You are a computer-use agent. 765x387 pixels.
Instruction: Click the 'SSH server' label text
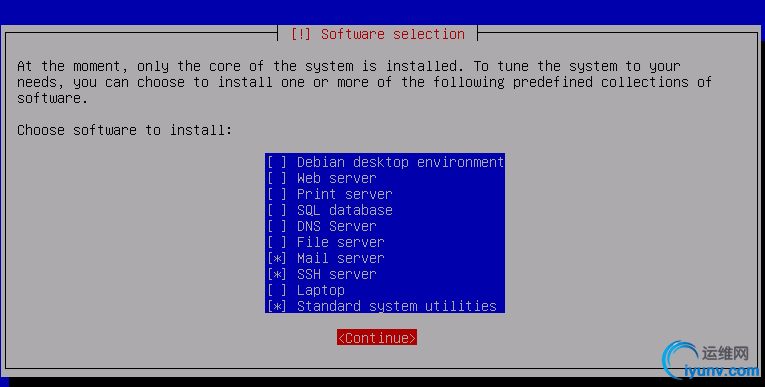coord(337,274)
